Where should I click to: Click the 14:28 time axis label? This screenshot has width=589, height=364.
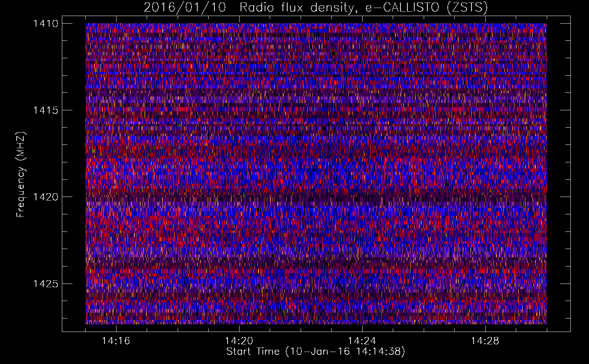[x=485, y=341]
